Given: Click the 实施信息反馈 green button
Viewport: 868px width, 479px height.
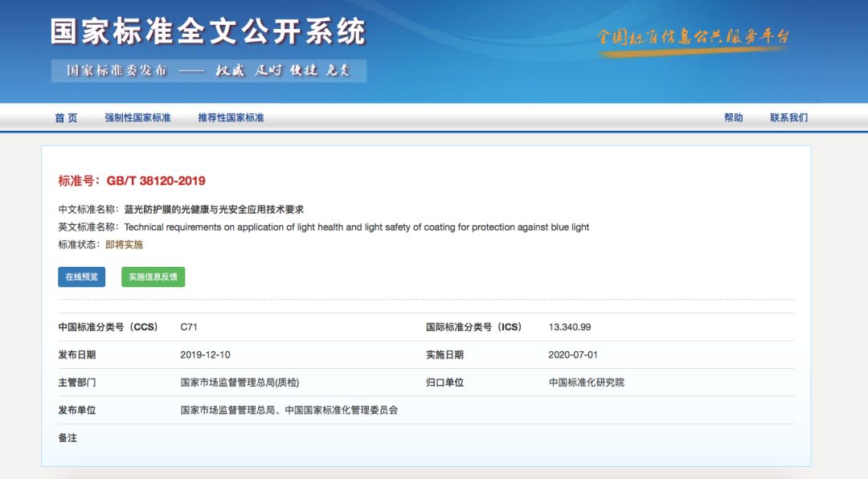Looking at the screenshot, I should click(x=154, y=277).
